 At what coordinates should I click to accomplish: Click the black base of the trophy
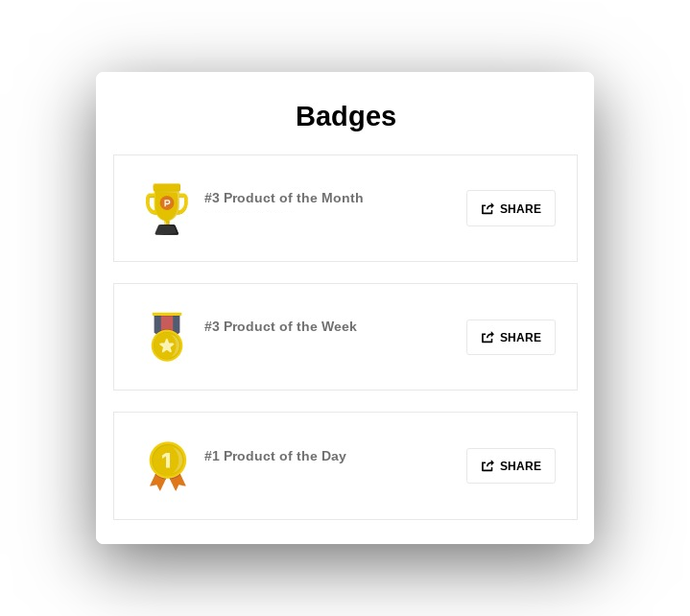[x=167, y=229]
